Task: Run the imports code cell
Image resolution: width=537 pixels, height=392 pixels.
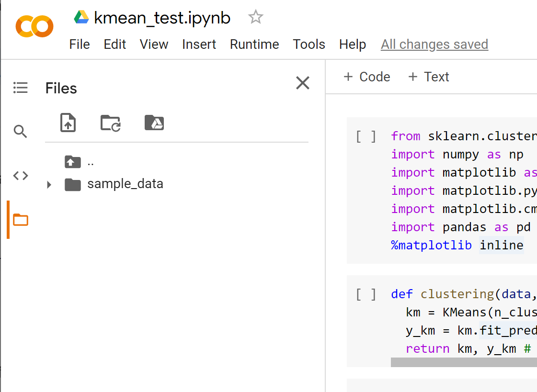Action: click(x=366, y=136)
